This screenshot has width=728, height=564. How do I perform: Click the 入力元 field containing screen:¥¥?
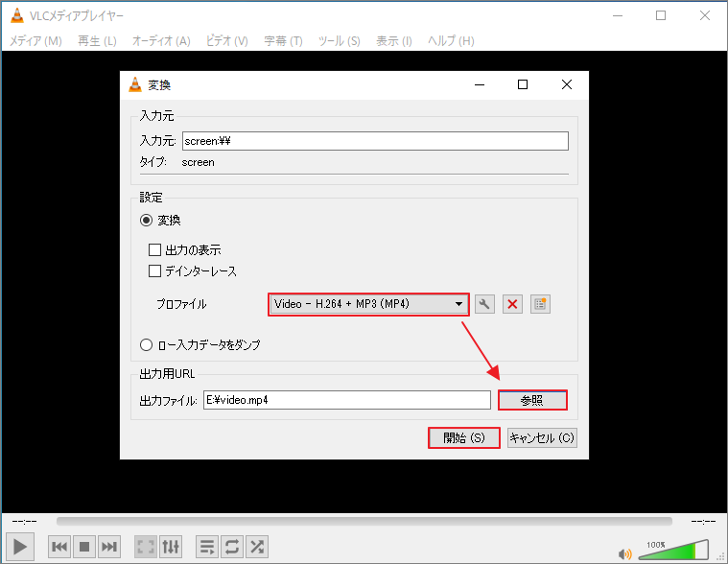(375, 141)
